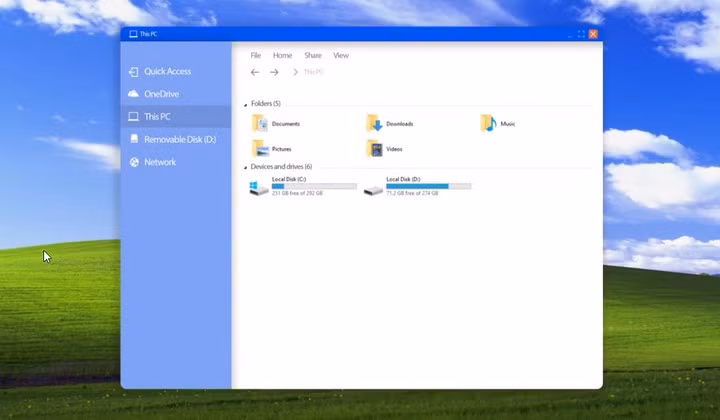Click the Local Disk (C:) drive icon
The height and width of the screenshot is (420, 720).
259,187
